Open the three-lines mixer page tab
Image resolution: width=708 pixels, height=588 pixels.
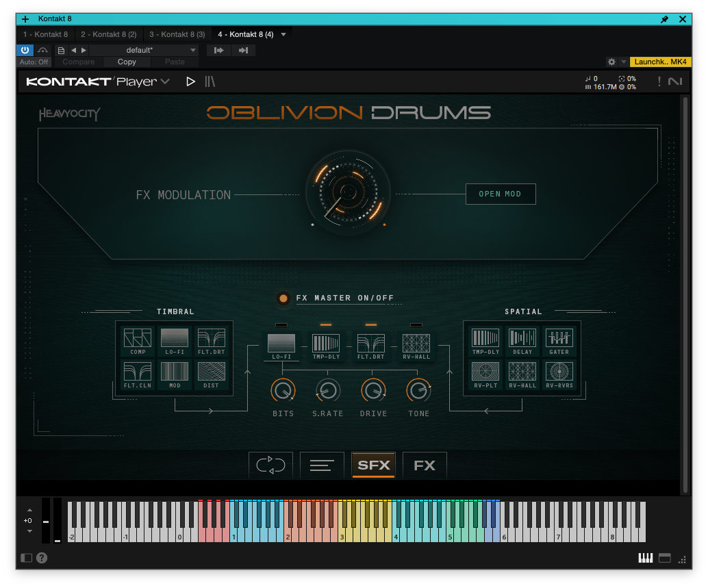[x=322, y=465]
